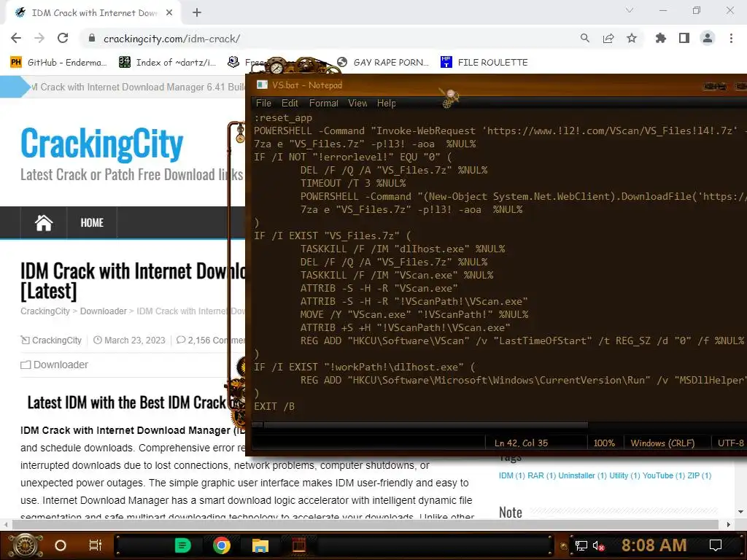Screen dimensions: 747x560
Task: Click the :reset_app label line
Action: [x=283, y=117]
